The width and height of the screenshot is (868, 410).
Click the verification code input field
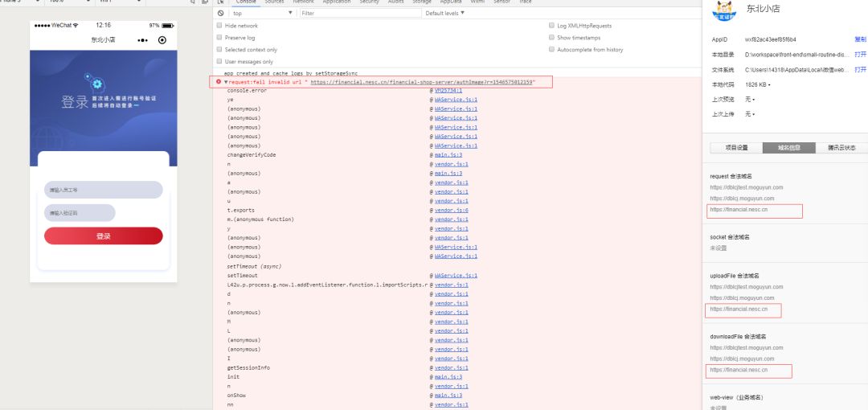[80, 213]
